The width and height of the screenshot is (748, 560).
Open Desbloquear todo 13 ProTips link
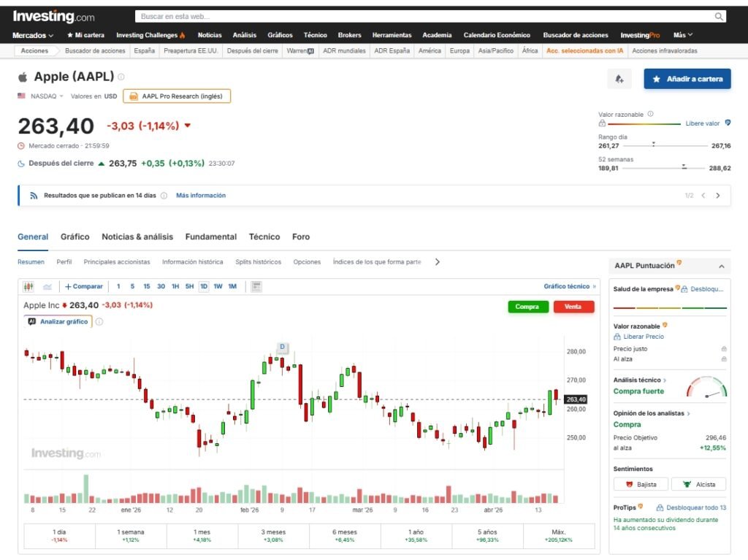(x=691, y=507)
